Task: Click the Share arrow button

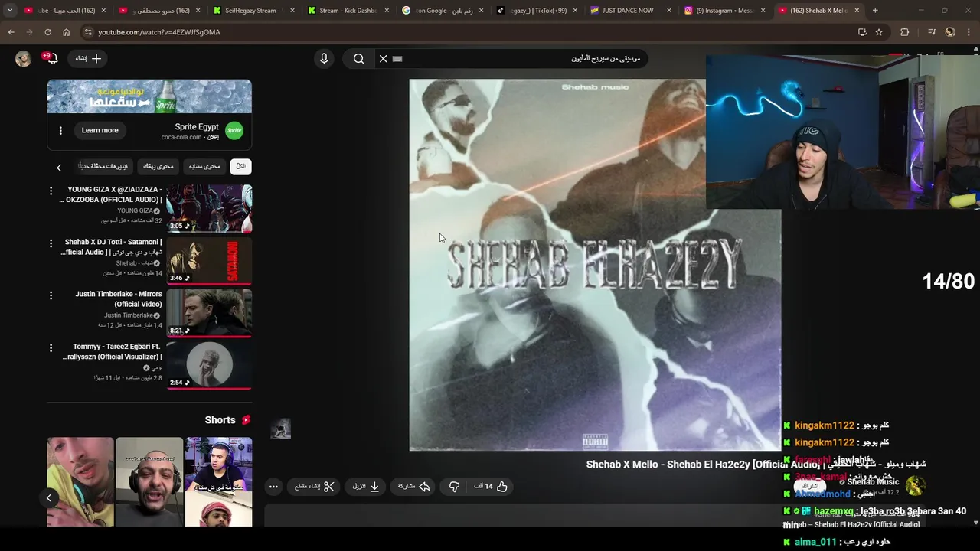Action: (414, 486)
